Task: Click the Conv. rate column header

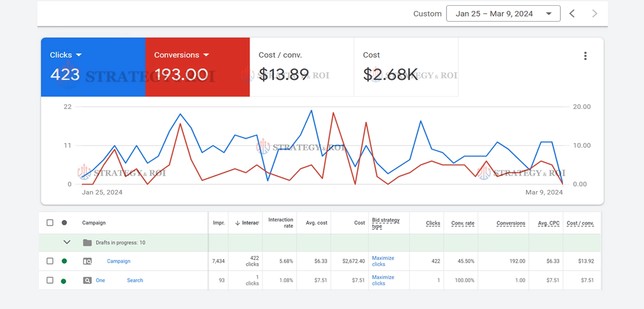Action: 463,223
